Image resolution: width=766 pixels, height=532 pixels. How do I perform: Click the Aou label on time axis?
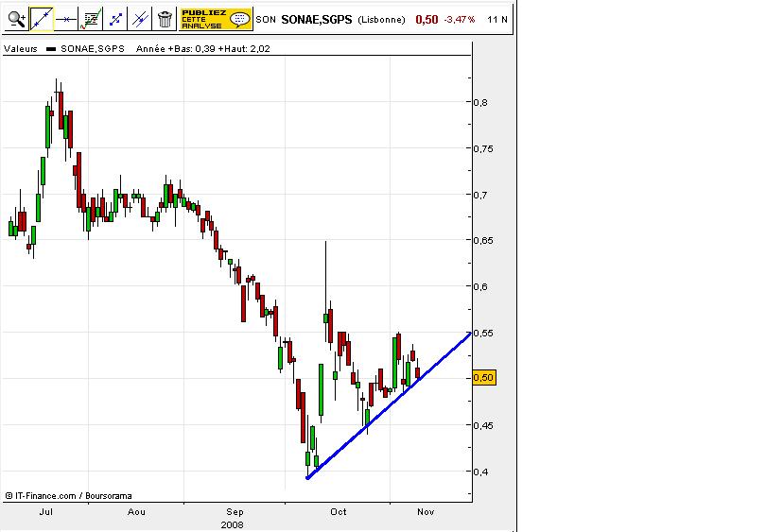tap(136, 512)
